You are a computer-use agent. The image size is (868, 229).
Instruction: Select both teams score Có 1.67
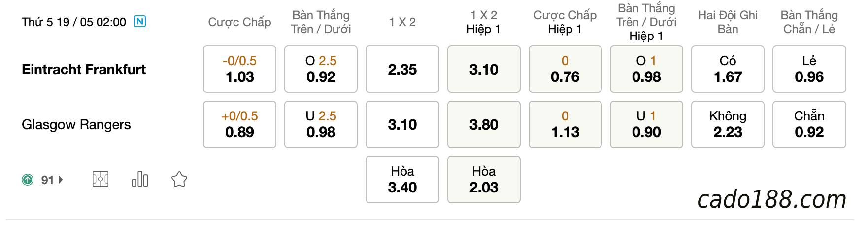click(728, 69)
